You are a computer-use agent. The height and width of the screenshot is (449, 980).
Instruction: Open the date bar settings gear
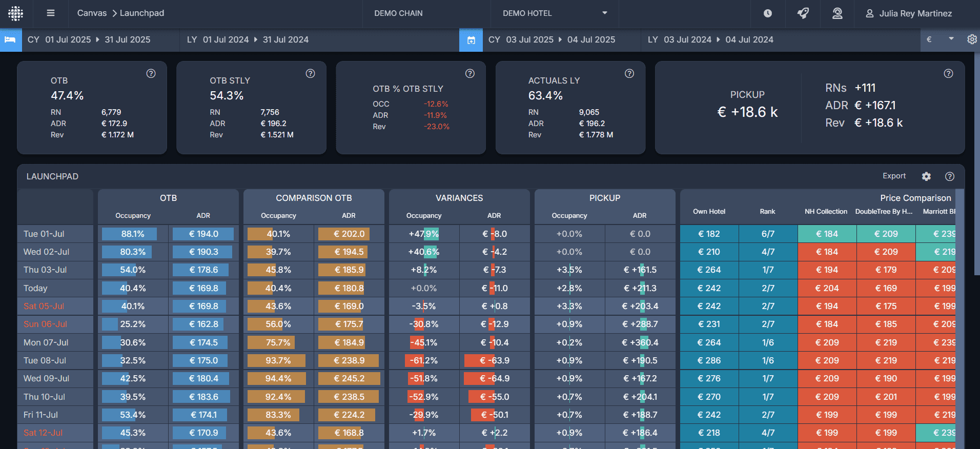[x=972, y=39]
